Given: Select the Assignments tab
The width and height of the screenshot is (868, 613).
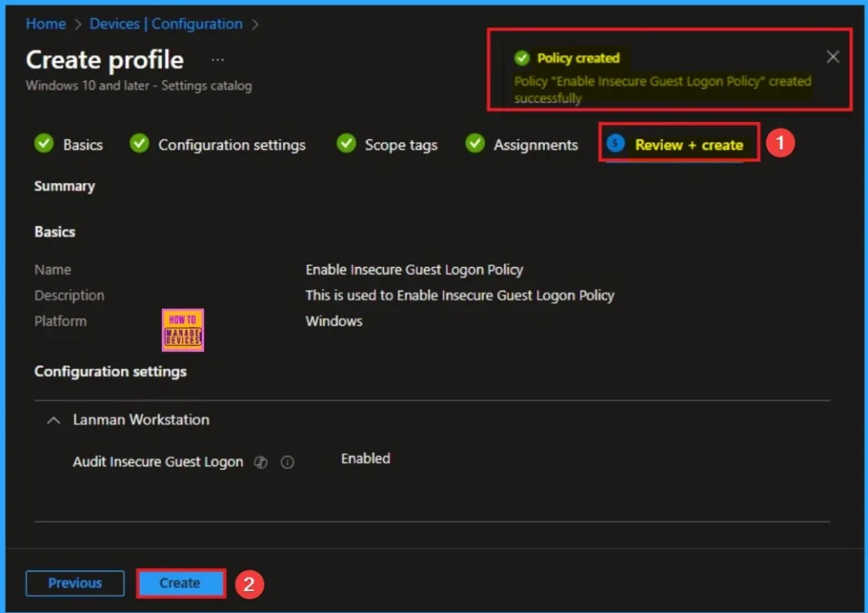Looking at the screenshot, I should click(536, 145).
